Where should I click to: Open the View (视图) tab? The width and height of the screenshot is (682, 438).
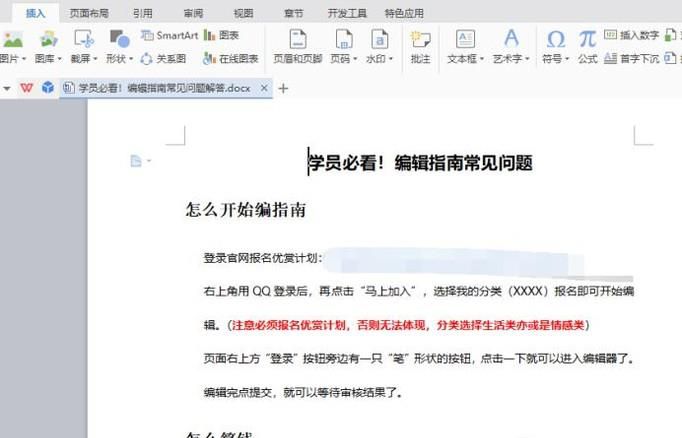click(x=243, y=13)
